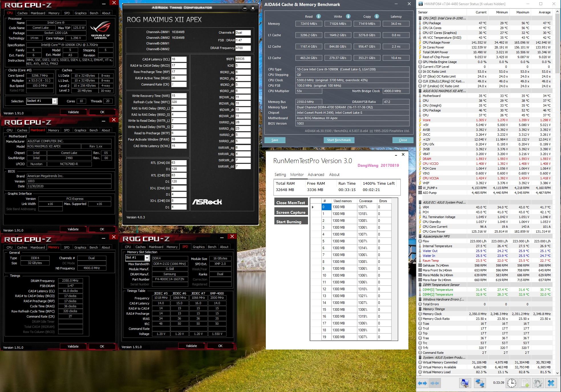Open the Slot #1 memory slot dropdown
The height and width of the screenshot is (392, 561).
pyautogui.click(x=147, y=258)
